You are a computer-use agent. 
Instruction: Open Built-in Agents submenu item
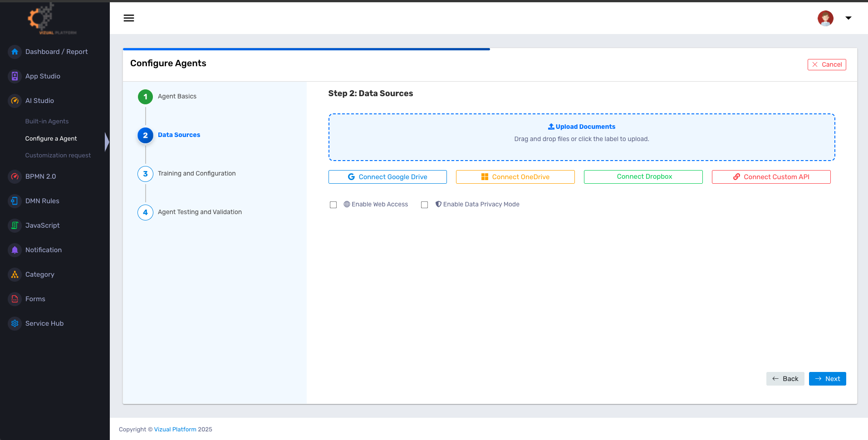point(47,121)
